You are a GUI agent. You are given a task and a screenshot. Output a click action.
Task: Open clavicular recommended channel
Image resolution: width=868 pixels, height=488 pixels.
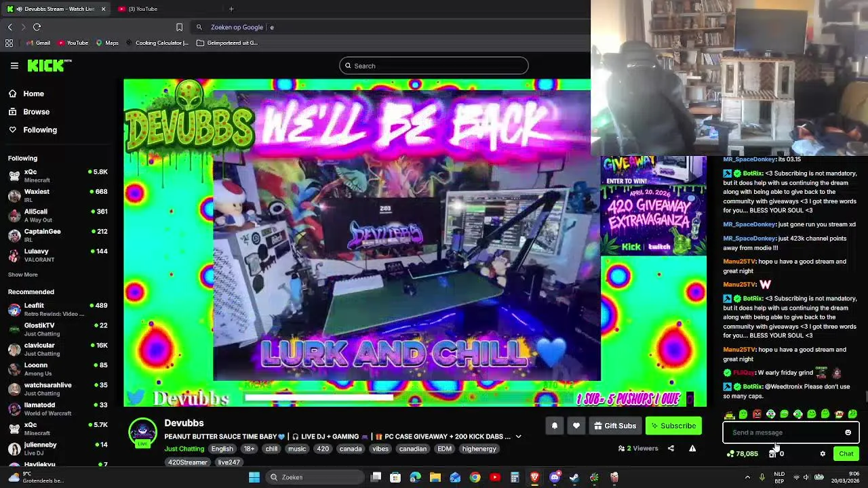pos(58,349)
